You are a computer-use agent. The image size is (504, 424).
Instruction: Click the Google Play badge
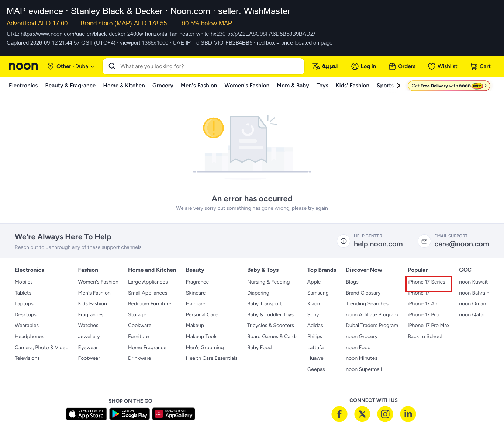[x=130, y=414]
